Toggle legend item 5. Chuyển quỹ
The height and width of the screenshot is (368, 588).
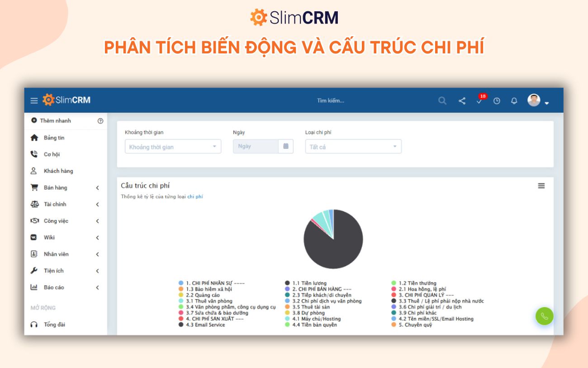click(412, 325)
